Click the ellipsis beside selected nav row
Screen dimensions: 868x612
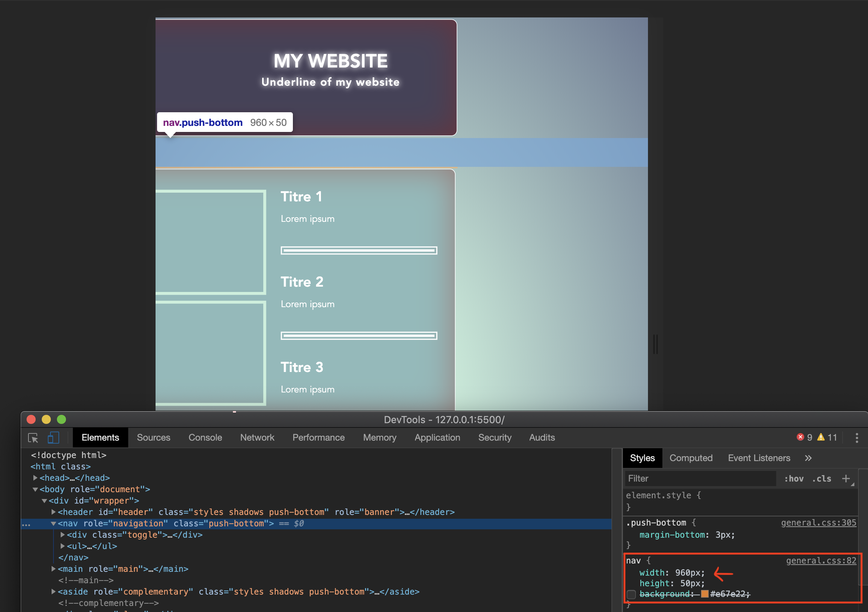click(x=26, y=524)
